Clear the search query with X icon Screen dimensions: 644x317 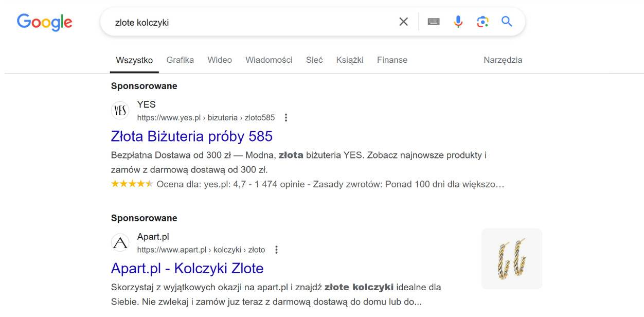point(404,22)
